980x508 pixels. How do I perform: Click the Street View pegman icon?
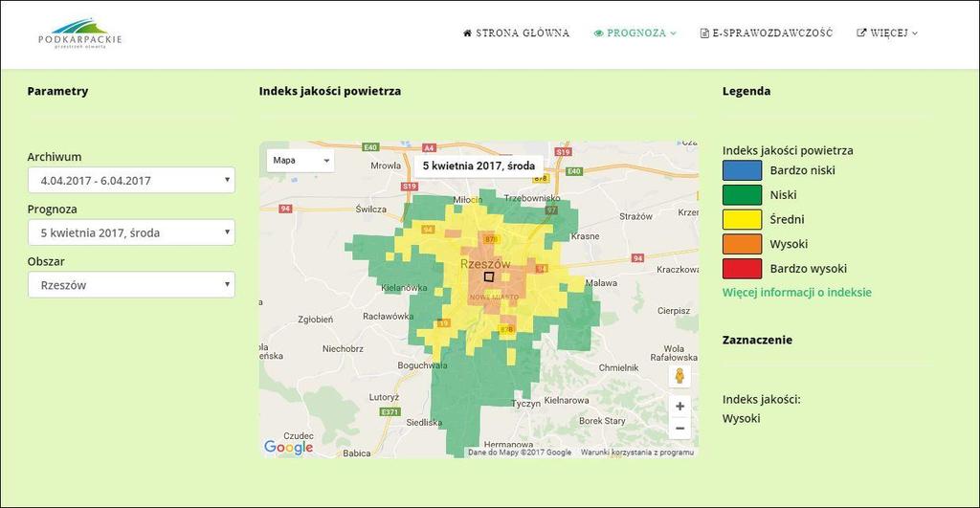pos(679,376)
